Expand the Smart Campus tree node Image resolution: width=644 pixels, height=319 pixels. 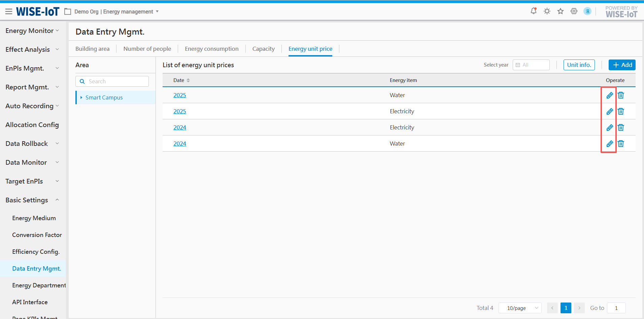[x=81, y=97]
